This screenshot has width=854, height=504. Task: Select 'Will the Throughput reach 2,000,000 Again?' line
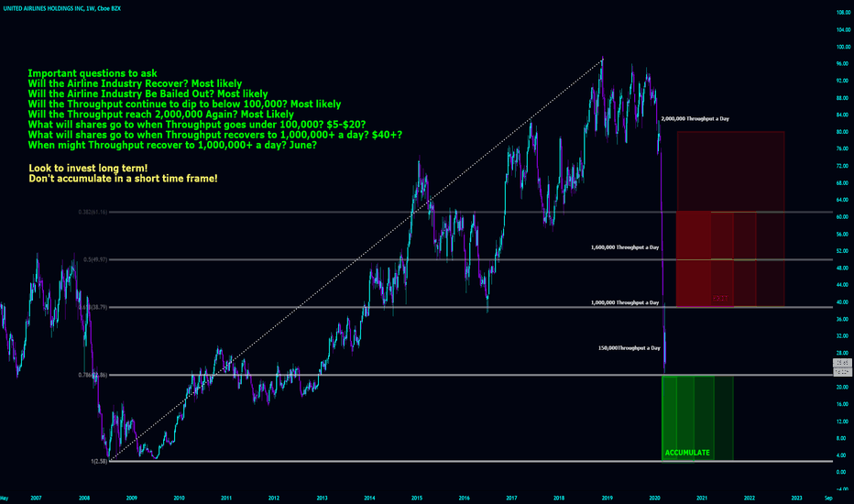[160, 115]
